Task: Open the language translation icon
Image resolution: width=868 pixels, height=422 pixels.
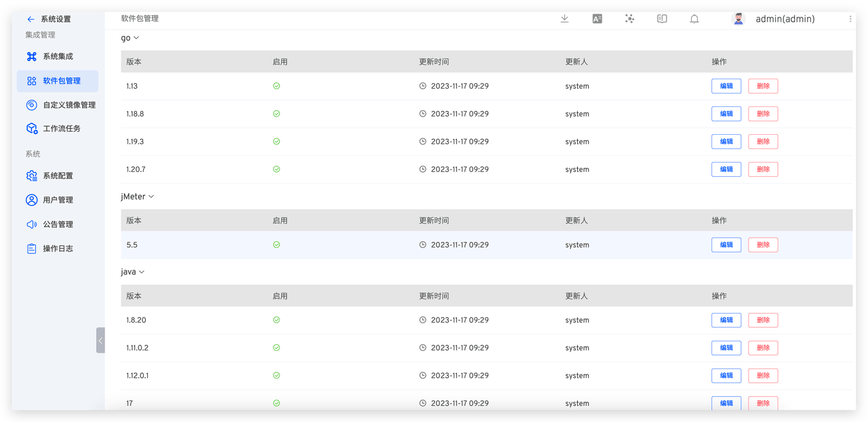Action: (597, 19)
